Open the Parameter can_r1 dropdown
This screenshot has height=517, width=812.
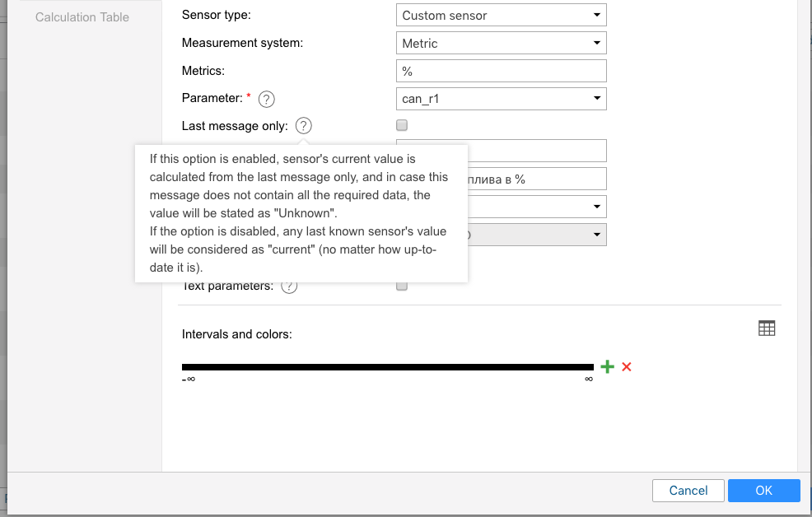(501, 99)
